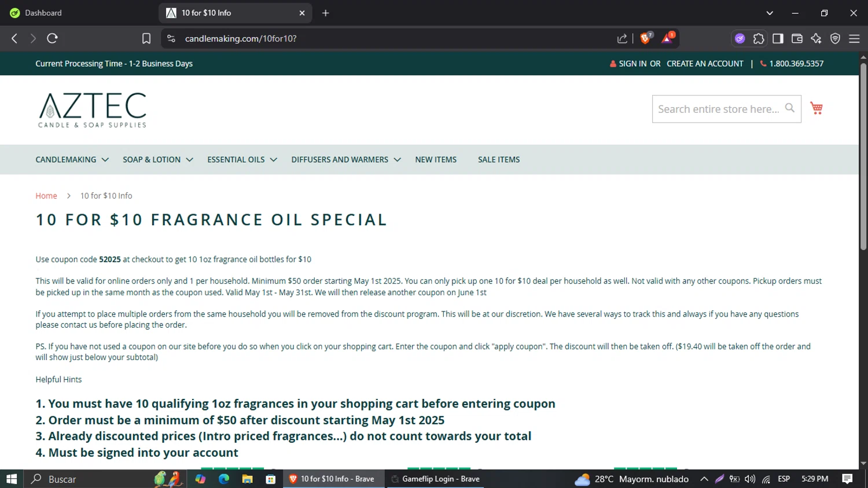Click the Current Processing Time notice
868x488 pixels.
[x=114, y=64]
